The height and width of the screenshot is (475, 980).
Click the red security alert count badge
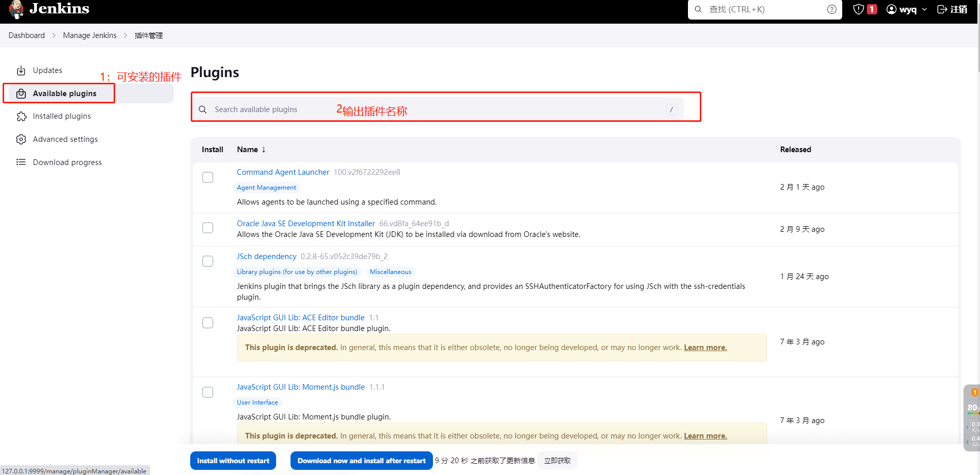coord(872,9)
